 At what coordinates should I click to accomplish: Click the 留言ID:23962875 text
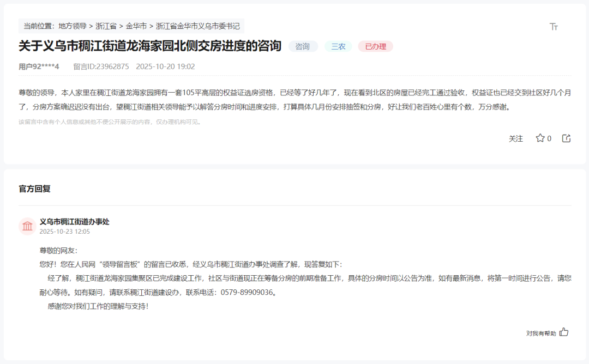tap(101, 66)
